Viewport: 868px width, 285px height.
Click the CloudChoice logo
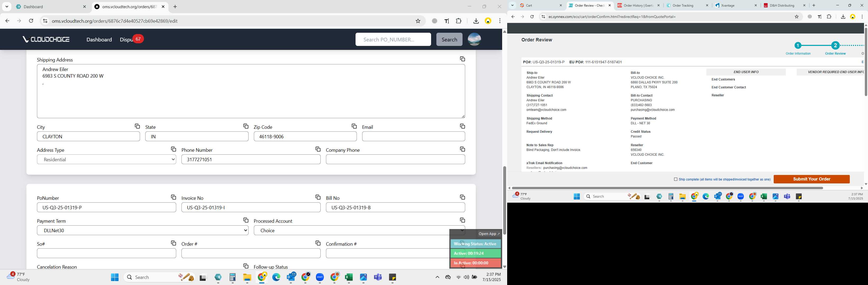46,39
